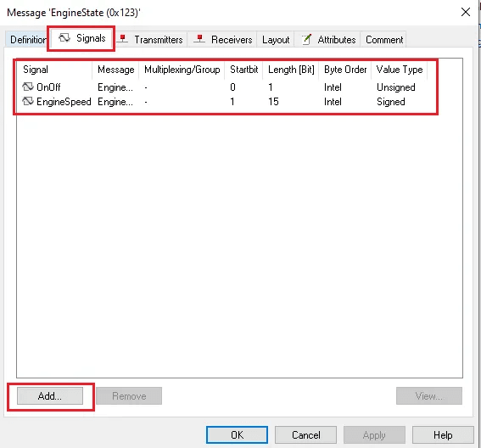Sort by the Signal column header

(54, 70)
